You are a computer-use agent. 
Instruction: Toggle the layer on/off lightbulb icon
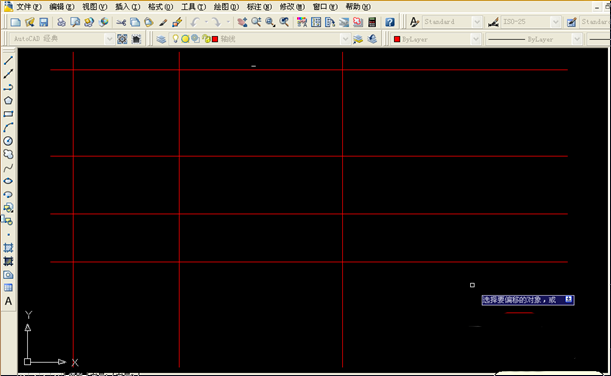click(x=176, y=39)
